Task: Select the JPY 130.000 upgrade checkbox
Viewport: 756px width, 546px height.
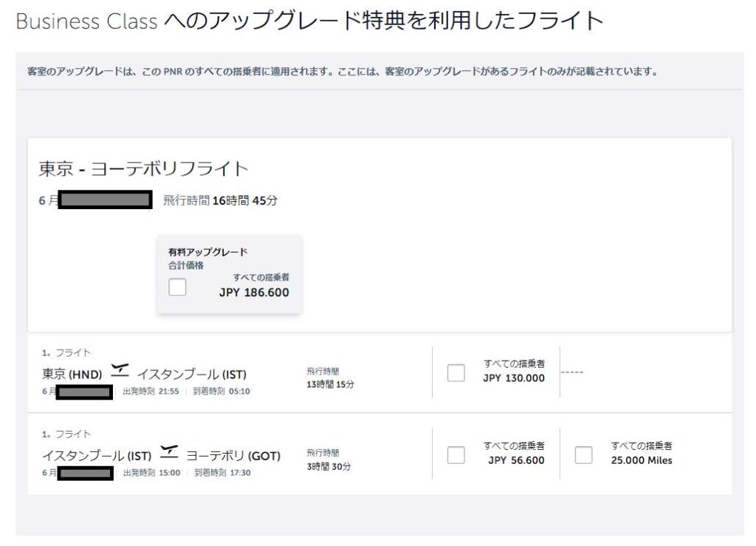Action: [456, 373]
